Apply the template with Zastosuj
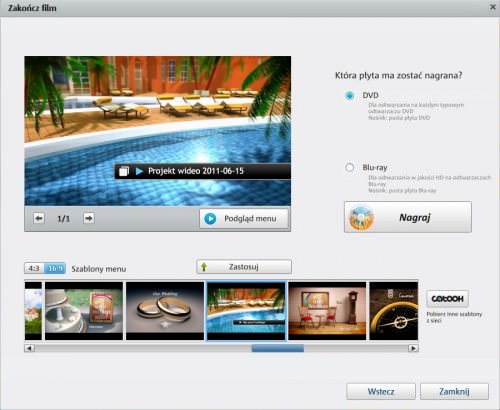500x410 pixels. coord(244,267)
